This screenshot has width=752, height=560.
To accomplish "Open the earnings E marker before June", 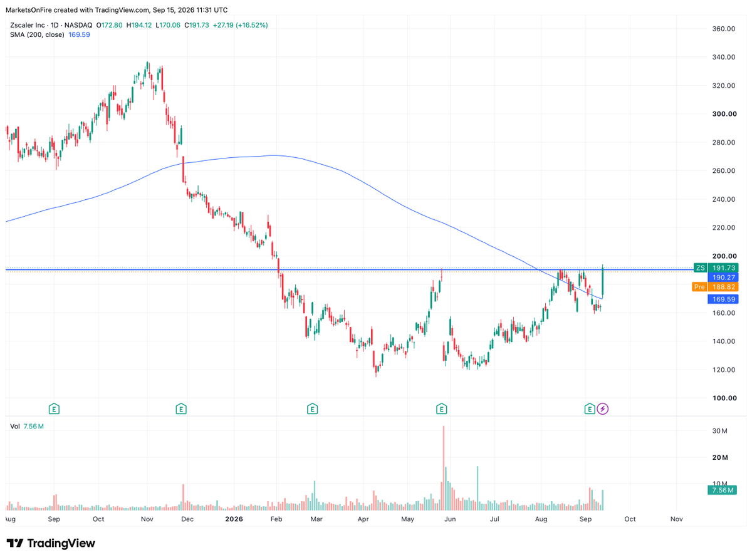I will pos(441,409).
